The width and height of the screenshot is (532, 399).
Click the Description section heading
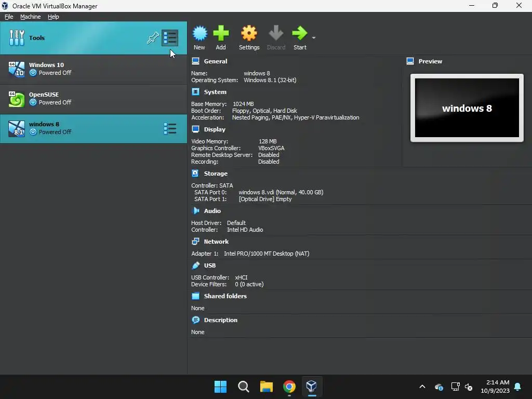[x=220, y=320]
